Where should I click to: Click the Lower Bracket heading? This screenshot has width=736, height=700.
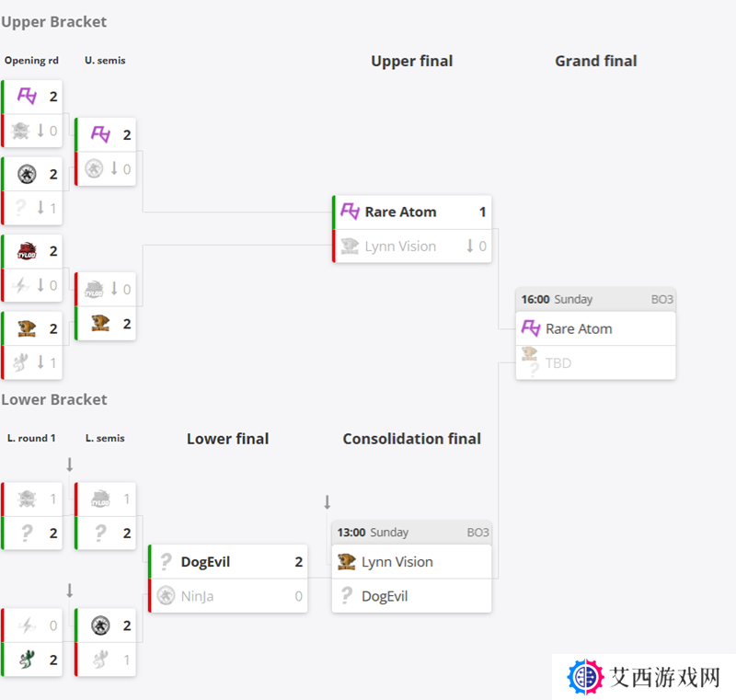[54, 399]
